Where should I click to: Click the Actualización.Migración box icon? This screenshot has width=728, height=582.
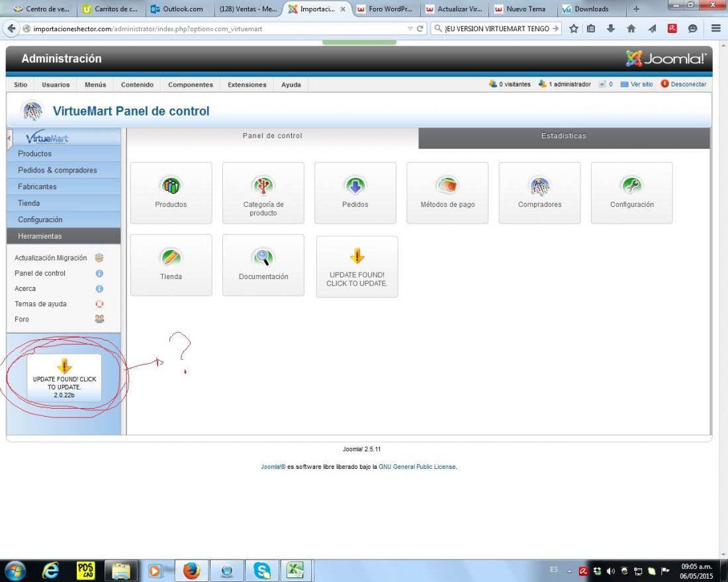coord(99,257)
